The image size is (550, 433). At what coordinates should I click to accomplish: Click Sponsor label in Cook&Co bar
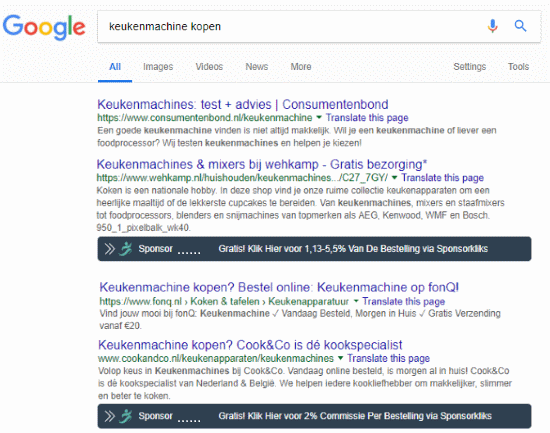point(155,416)
